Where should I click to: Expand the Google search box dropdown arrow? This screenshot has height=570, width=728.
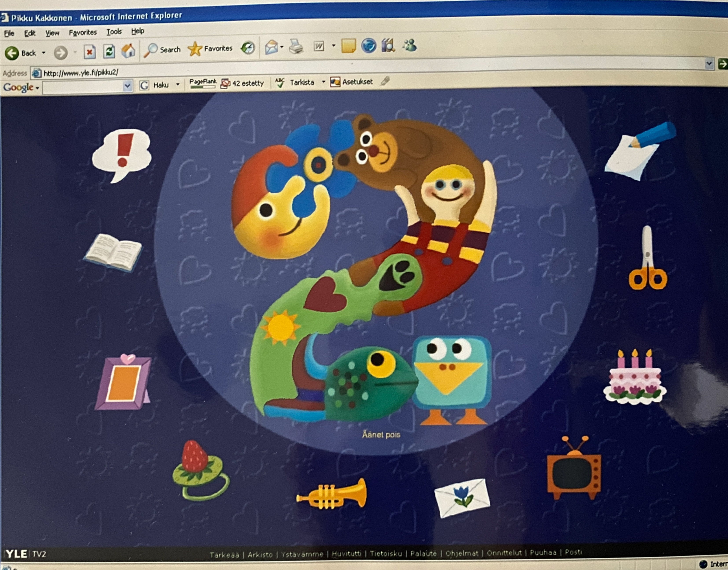pos(127,86)
